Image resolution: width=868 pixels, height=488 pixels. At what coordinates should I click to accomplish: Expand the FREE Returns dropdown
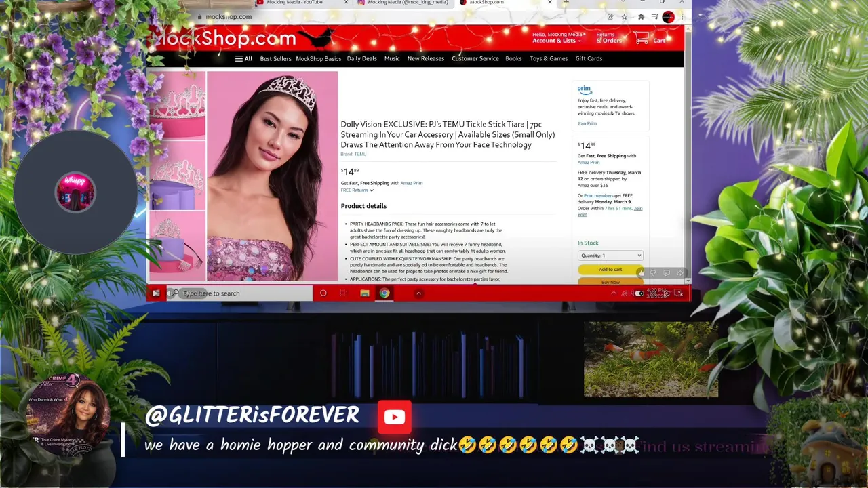(357, 190)
